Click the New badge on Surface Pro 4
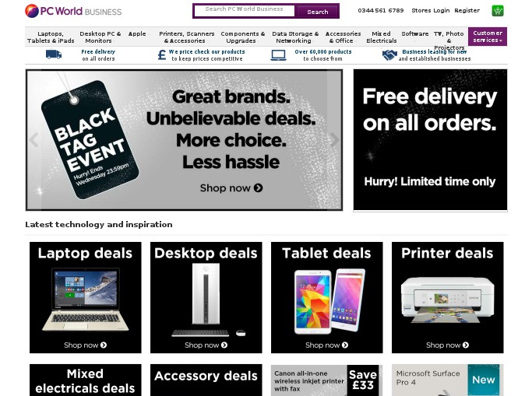The height and width of the screenshot is (396, 532). click(x=484, y=380)
